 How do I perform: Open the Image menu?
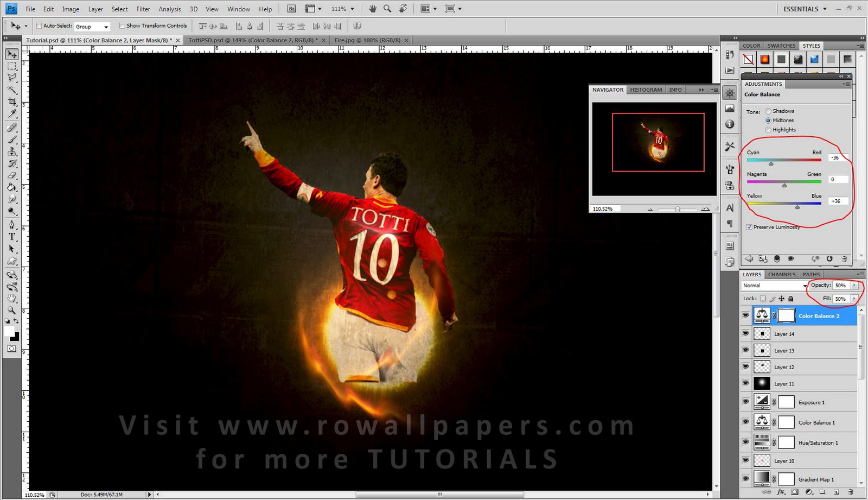coord(71,9)
